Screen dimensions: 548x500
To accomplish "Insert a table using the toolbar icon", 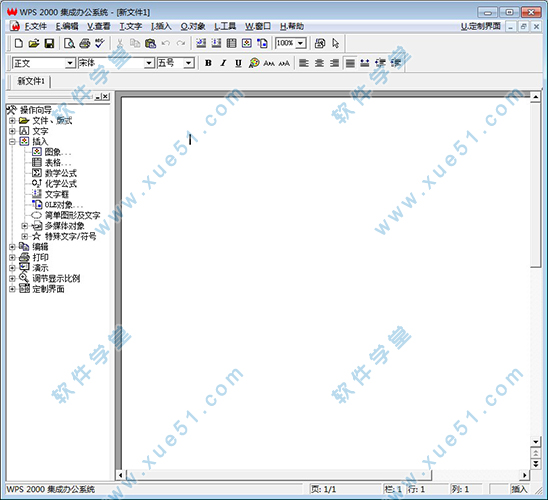I will (x=231, y=43).
